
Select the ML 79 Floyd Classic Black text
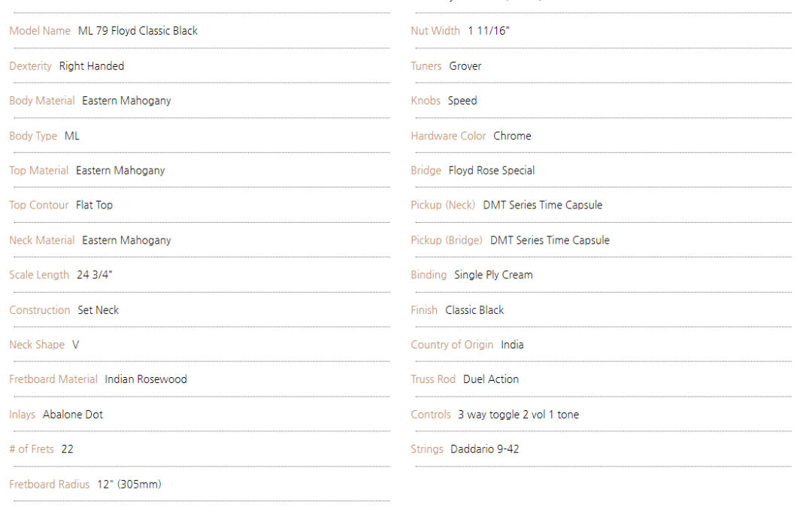138,31
